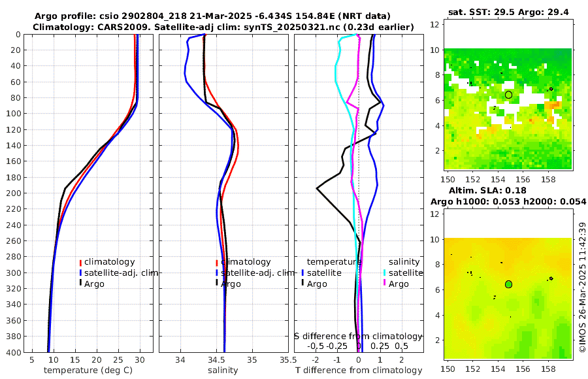
Task: Click 'Argo' legend label in salinity panel
Action: pyautogui.click(x=231, y=284)
